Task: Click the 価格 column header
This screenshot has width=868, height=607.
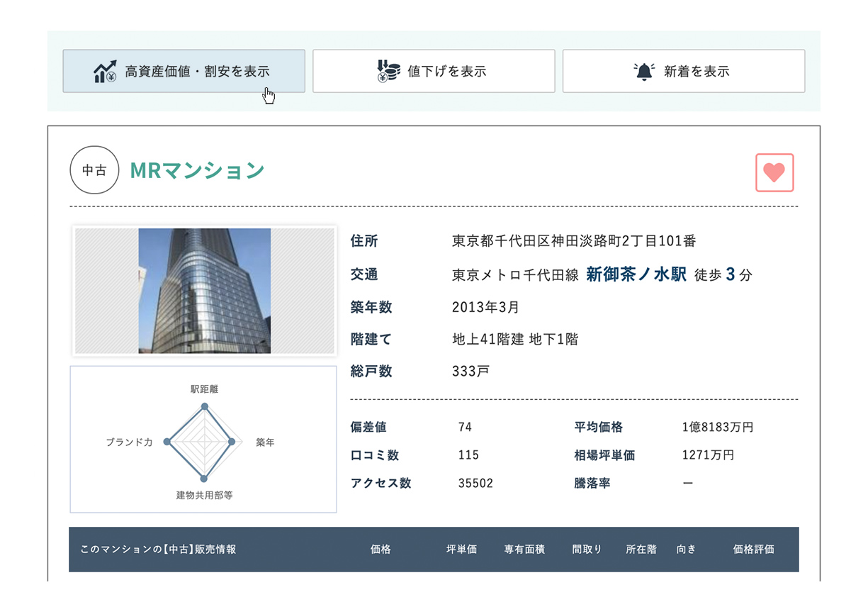Action: (381, 550)
